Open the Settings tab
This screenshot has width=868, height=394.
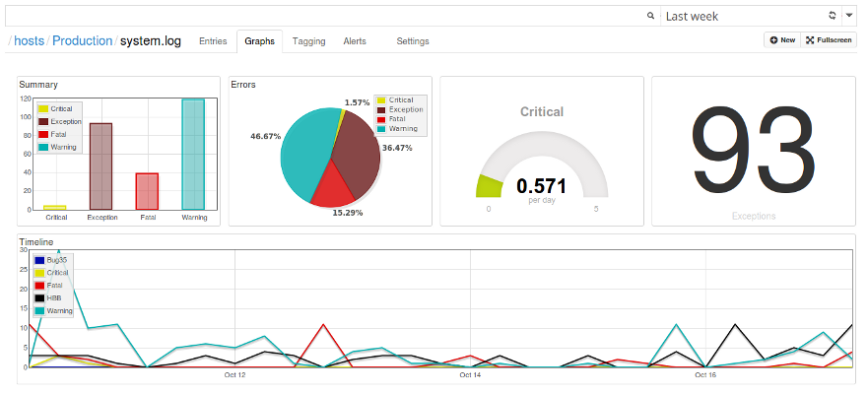pos(412,41)
